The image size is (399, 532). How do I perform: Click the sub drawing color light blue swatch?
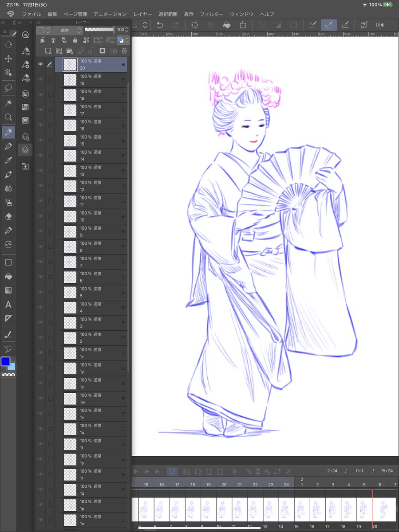[x=12, y=367]
